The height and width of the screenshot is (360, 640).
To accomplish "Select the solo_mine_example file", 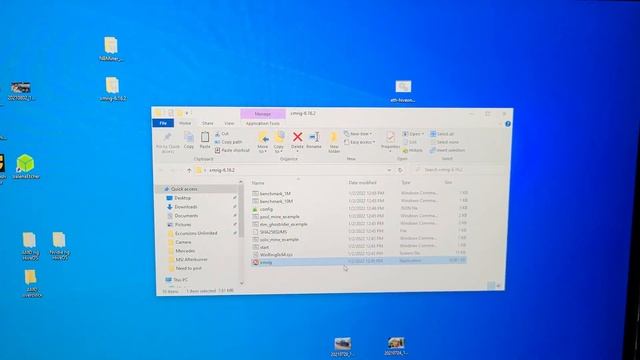I will point(279,240).
